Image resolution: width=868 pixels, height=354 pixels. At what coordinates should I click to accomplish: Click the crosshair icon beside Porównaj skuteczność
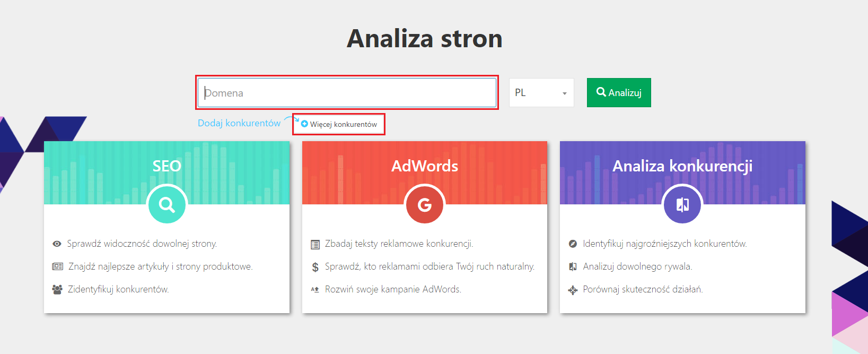coord(573,290)
